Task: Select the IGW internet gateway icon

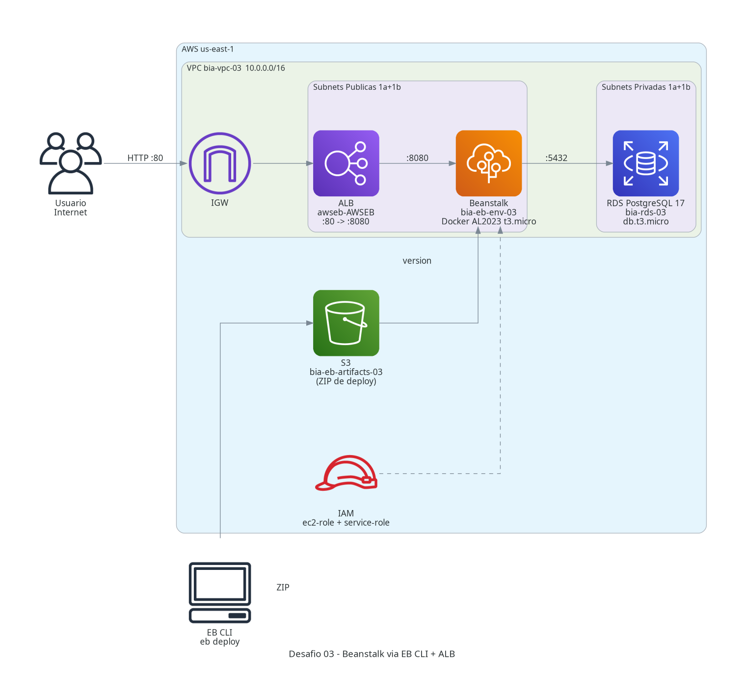Action: (x=220, y=163)
